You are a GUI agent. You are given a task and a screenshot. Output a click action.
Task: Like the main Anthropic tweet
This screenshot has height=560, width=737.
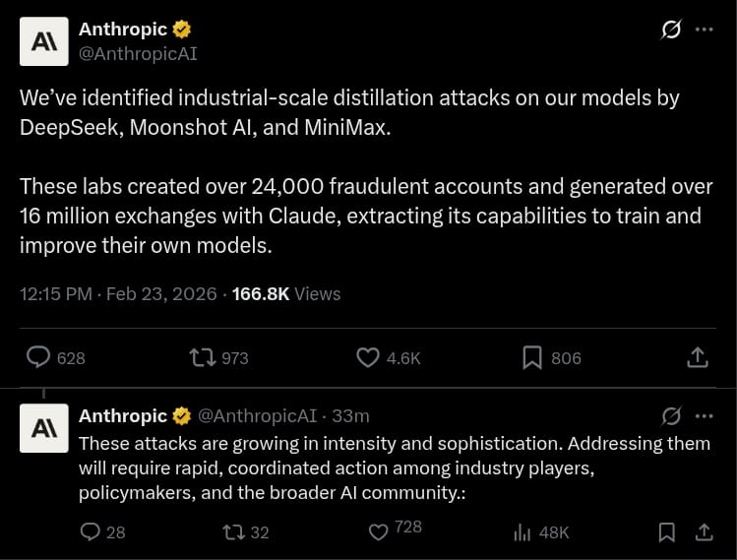click(368, 357)
